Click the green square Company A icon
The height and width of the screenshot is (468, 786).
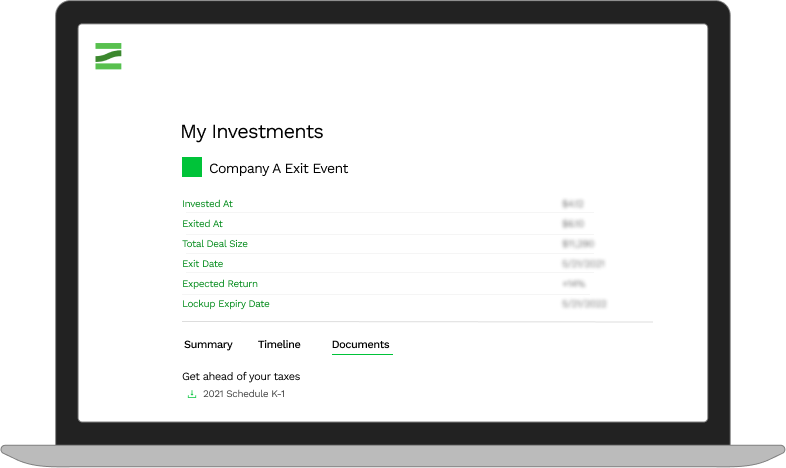[x=192, y=168]
